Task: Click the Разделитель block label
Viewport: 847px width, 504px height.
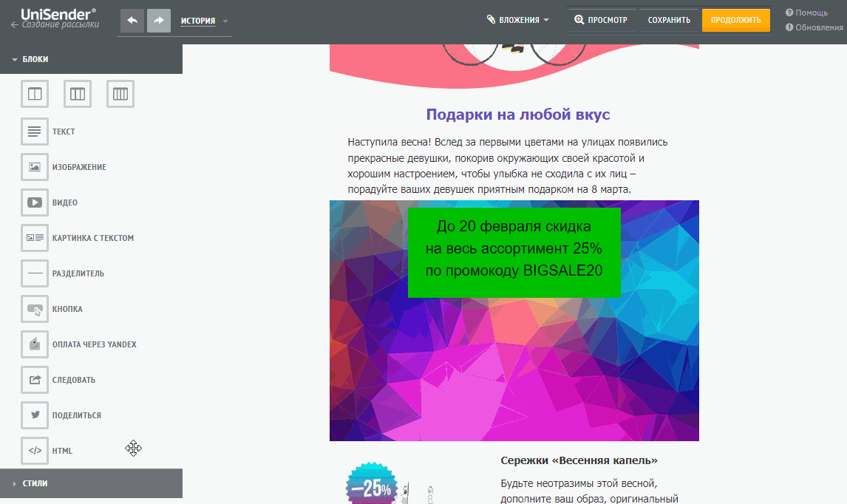Action: [78, 273]
